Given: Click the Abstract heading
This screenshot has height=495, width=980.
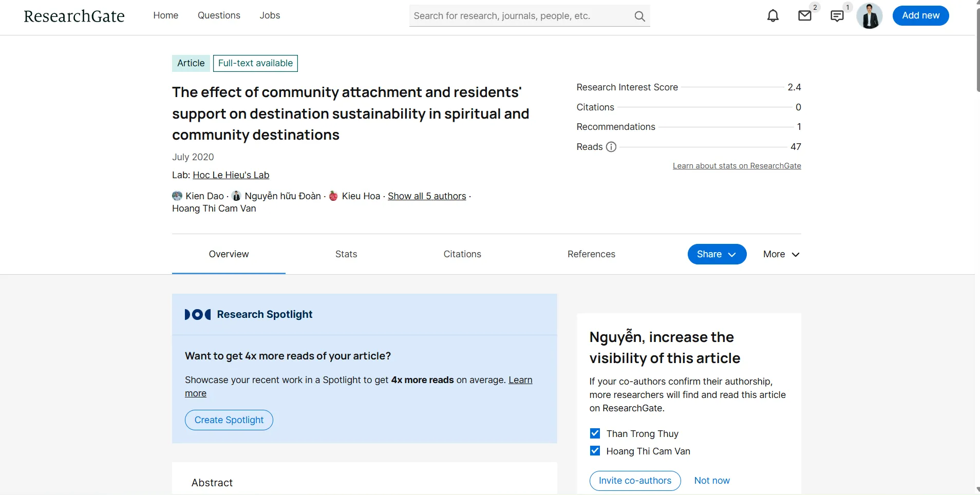Looking at the screenshot, I should (x=212, y=483).
